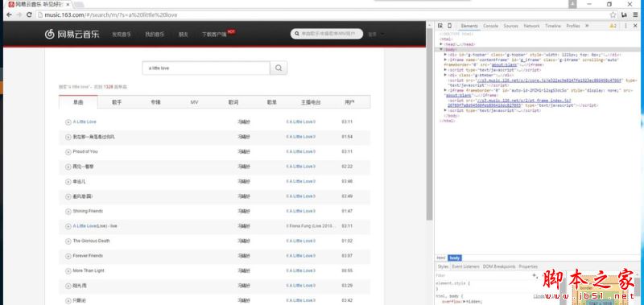Click browser Forward arrow
Image resolution: width=644 pixels, height=305 pixels.
click(19, 14)
